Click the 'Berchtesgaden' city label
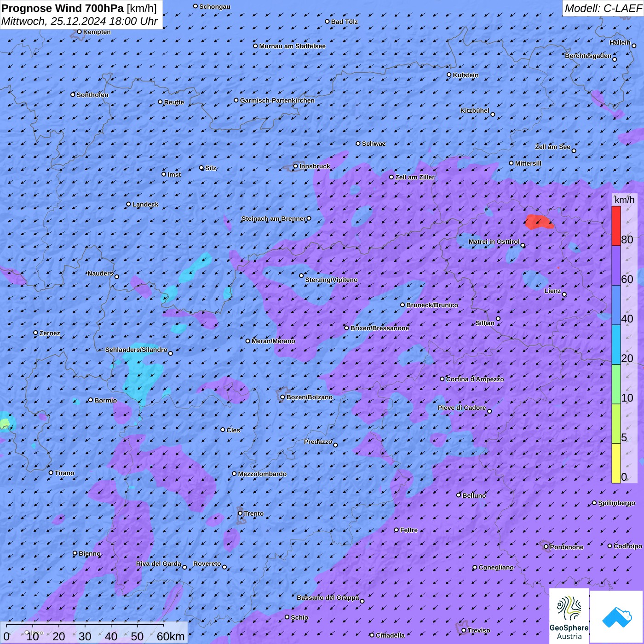644x644 pixels. click(x=588, y=56)
